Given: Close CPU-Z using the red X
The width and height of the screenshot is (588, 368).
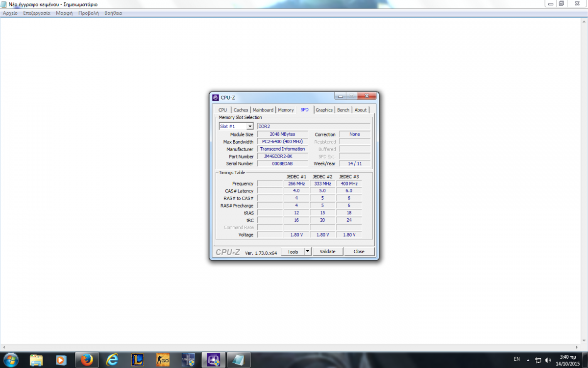Looking at the screenshot, I should click(367, 96).
